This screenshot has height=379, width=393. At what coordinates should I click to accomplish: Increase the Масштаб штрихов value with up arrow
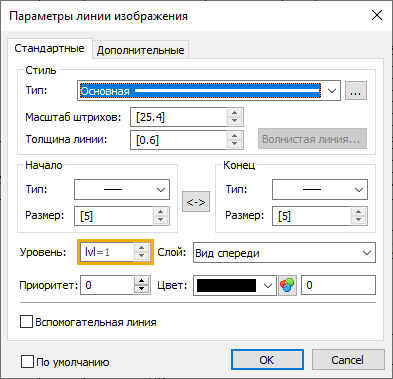click(x=235, y=113)
